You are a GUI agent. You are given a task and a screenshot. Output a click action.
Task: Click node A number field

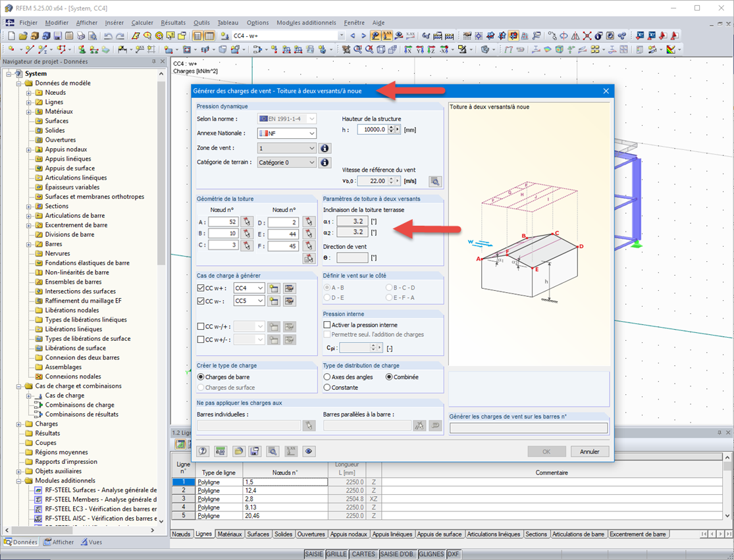tap(223, 222)
